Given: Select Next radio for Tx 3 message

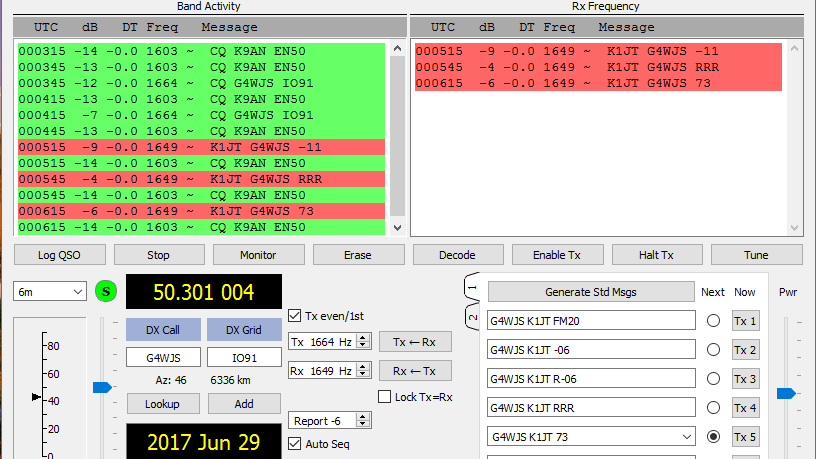Looking at the screenshot, I should pos(713,379).
